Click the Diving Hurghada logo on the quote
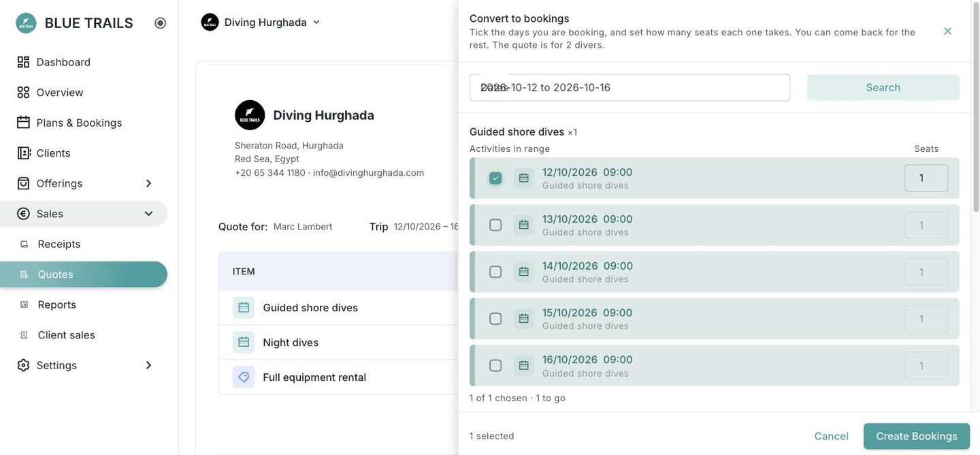980x455 pixels. coord(250,115)
